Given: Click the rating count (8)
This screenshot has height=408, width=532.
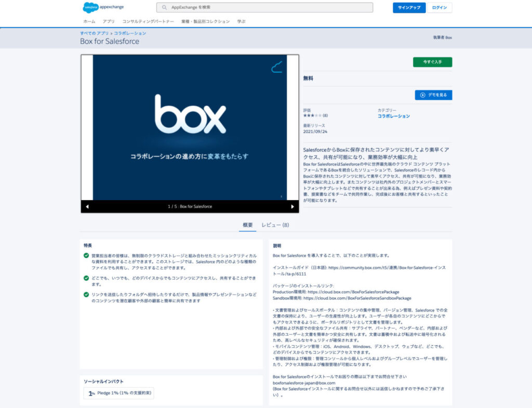Looking at the screenshot, I should [325, 115].
